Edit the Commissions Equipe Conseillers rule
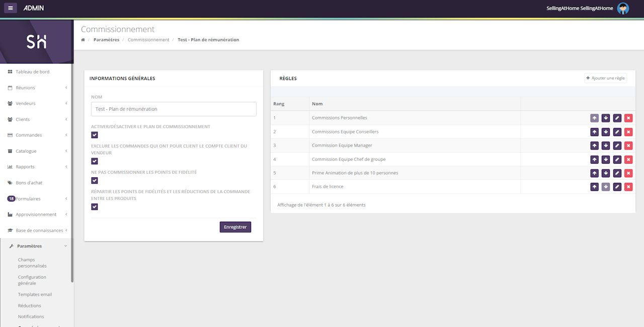 [x=617, y=132]
